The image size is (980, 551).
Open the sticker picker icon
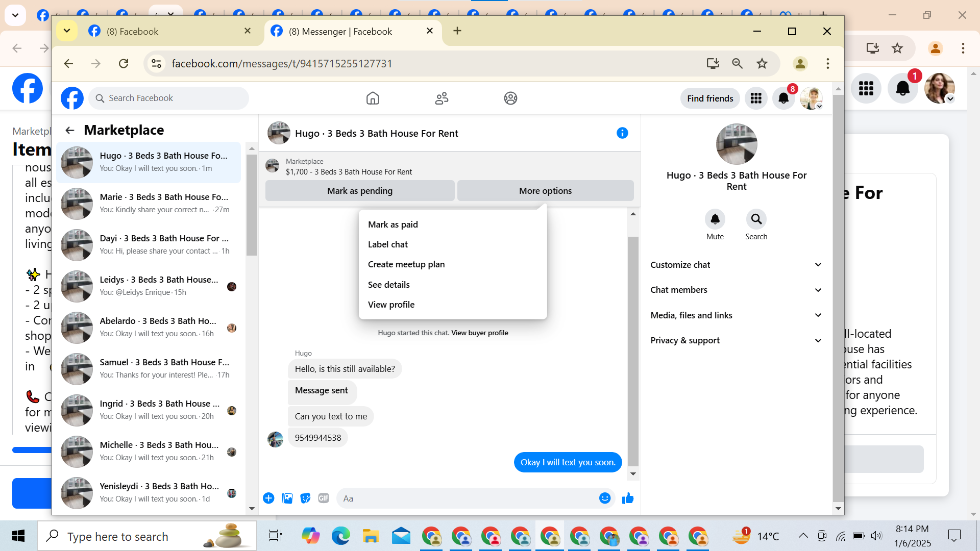pos(305,498)
